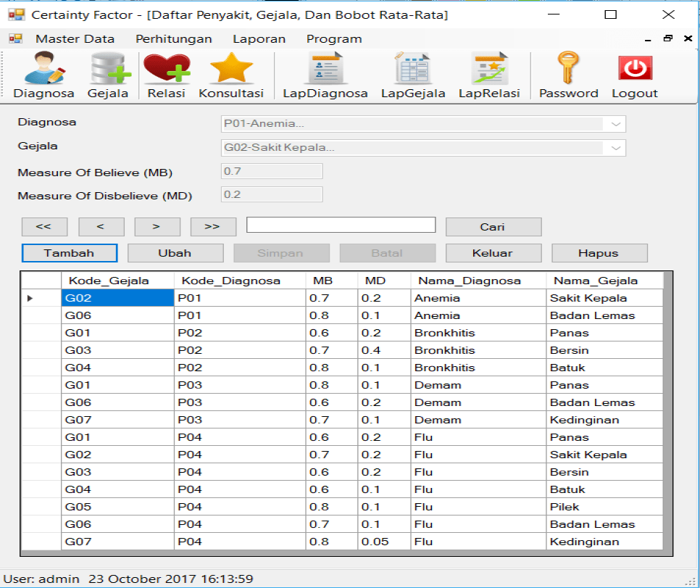Click the MD column header
Image resolution: width=700 pixels, height=588 pixels.
pos(384,281)
